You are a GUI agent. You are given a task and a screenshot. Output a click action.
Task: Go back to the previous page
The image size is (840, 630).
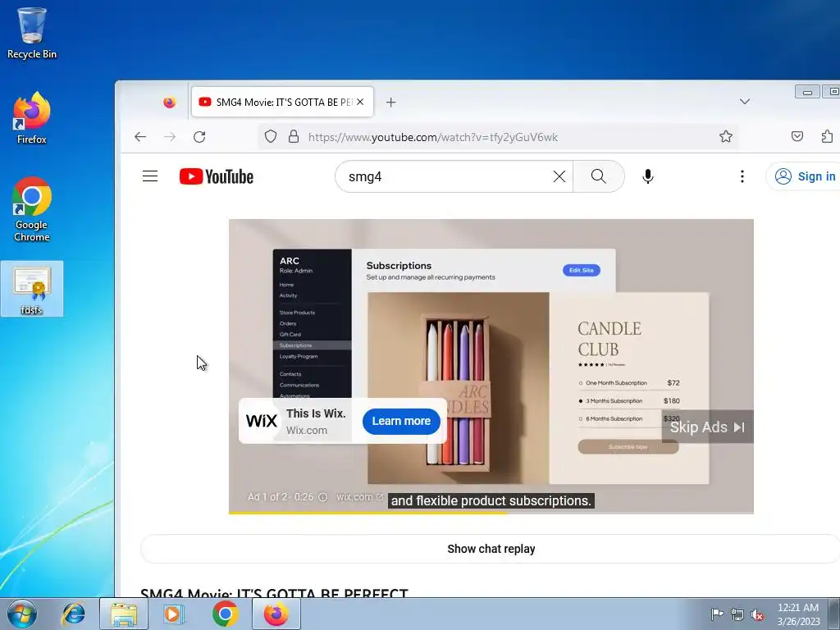point(140,137)
